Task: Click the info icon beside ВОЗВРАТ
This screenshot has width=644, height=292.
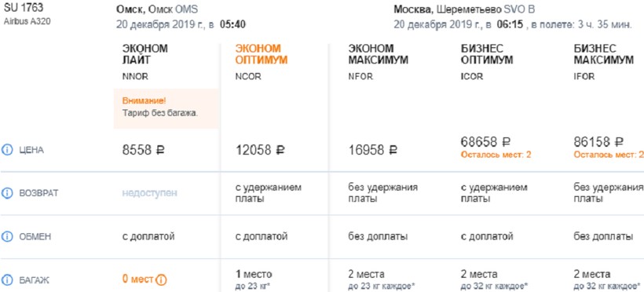Action: coord(7,193)
